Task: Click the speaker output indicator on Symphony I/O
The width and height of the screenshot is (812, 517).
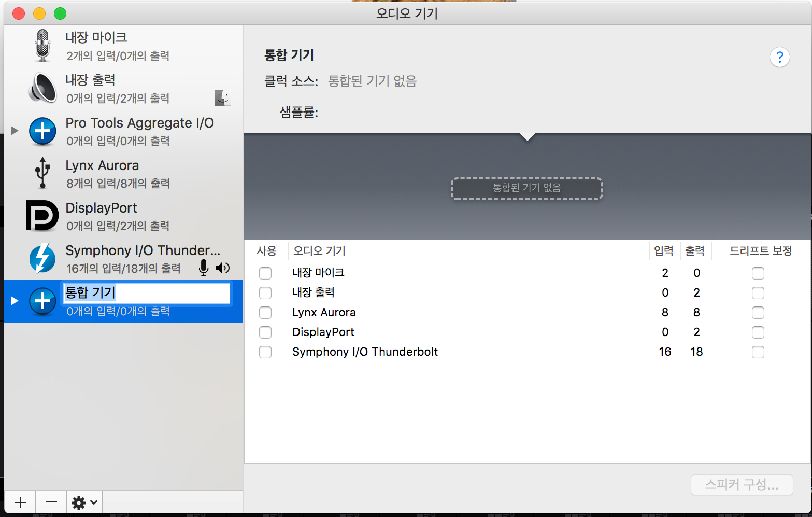Action: [222, 268]
